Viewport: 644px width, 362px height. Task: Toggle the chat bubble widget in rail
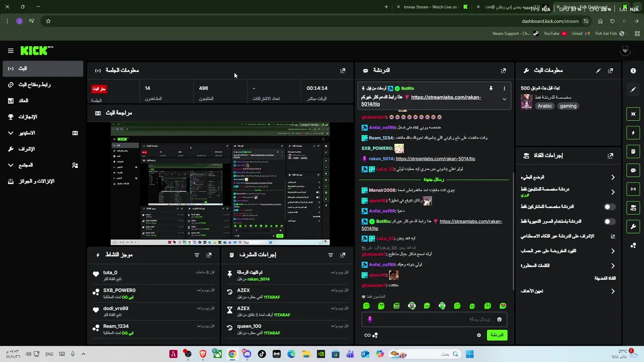point(633,170)
